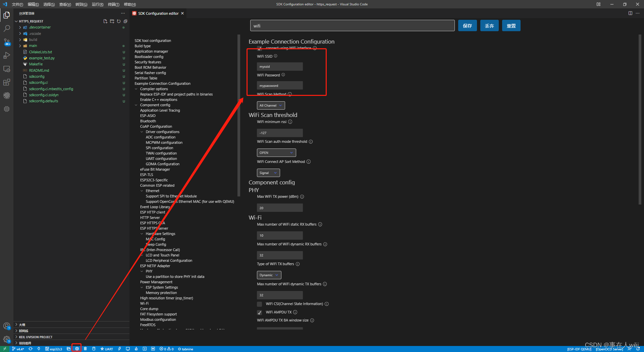Open the Espressif ESP-IDF Explorer view
This screenshot has height=352, width=644.
tap(6, 96)
